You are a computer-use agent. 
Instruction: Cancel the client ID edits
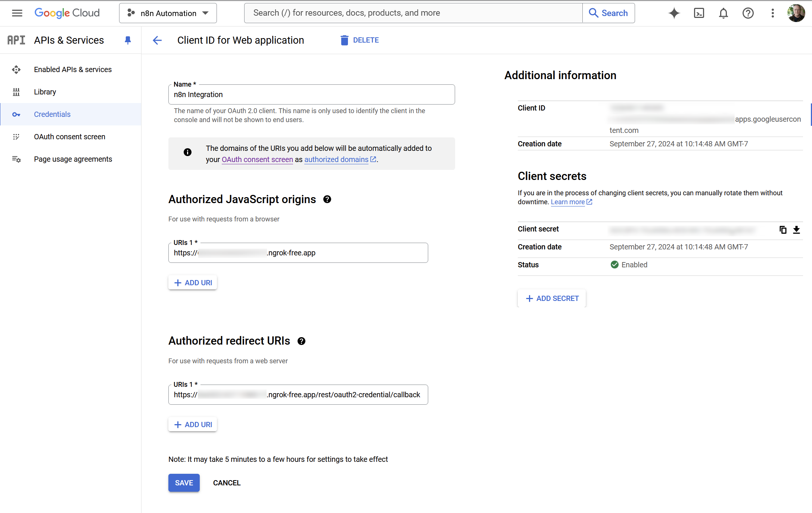(227, 483)
